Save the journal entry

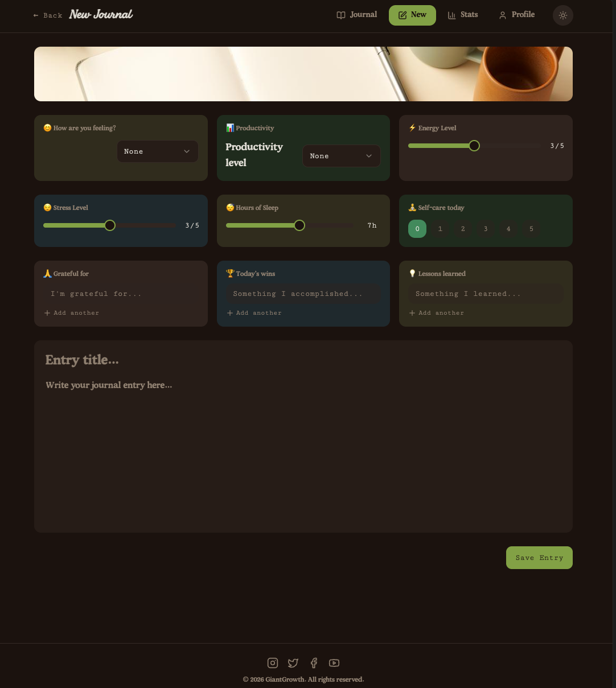(539, 558)
